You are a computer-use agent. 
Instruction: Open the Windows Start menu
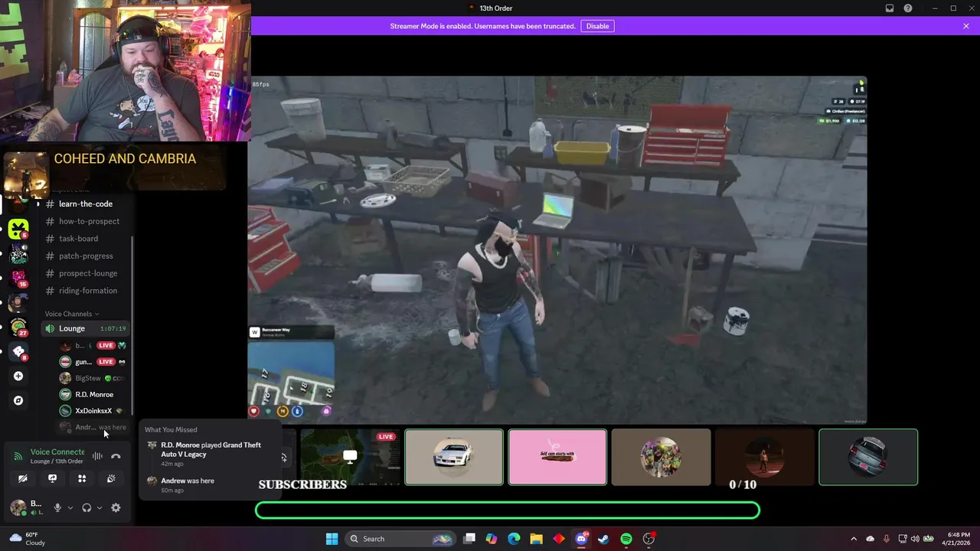(x=332, y=539)
